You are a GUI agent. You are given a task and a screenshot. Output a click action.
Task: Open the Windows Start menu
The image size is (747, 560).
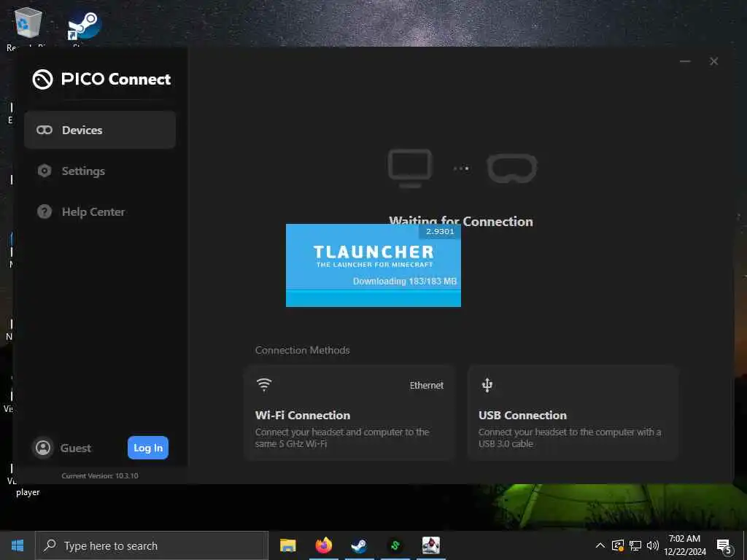pos(18,545)
